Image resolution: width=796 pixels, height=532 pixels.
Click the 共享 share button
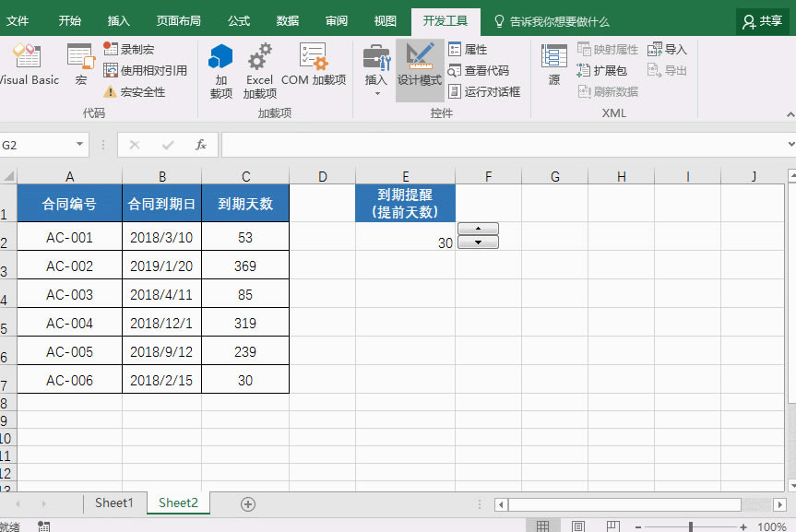762,21
